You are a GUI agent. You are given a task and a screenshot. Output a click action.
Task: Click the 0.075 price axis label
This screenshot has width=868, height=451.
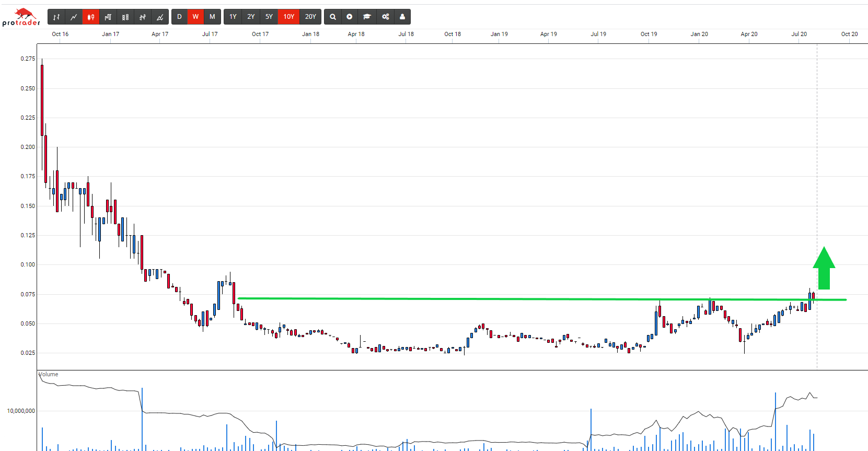point(28,294)
